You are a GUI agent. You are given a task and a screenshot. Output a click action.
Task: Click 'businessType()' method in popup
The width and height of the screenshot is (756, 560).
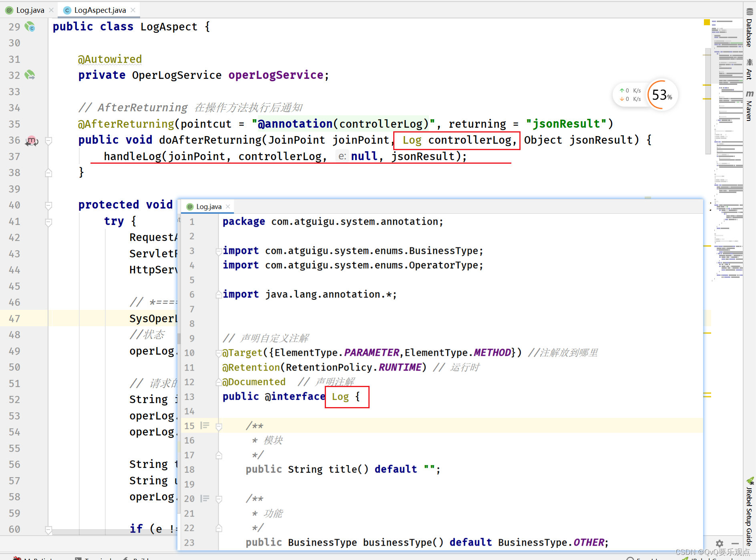403,542
